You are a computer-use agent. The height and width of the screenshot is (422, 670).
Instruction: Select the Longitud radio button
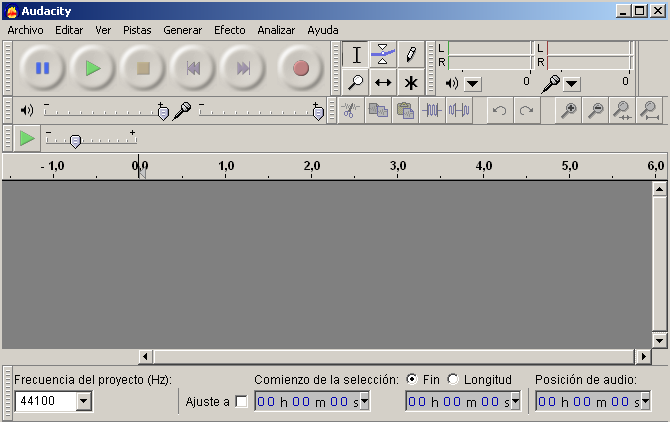(x=453, y=379)
